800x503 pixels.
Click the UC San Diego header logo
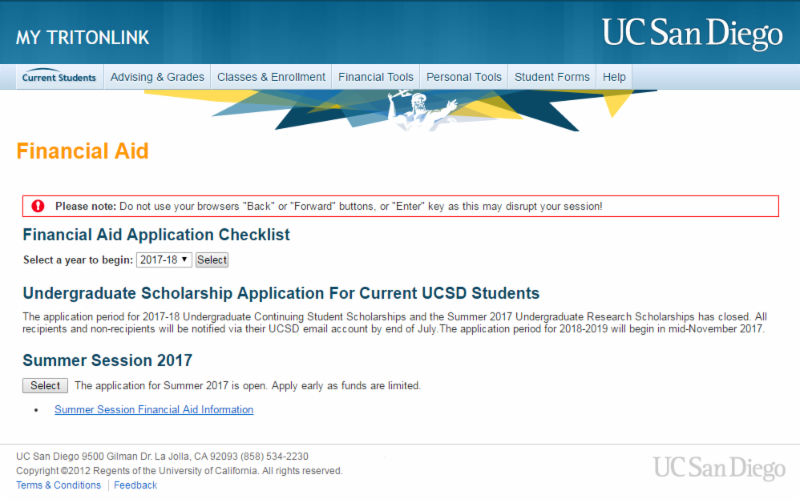tap(692, 34)
